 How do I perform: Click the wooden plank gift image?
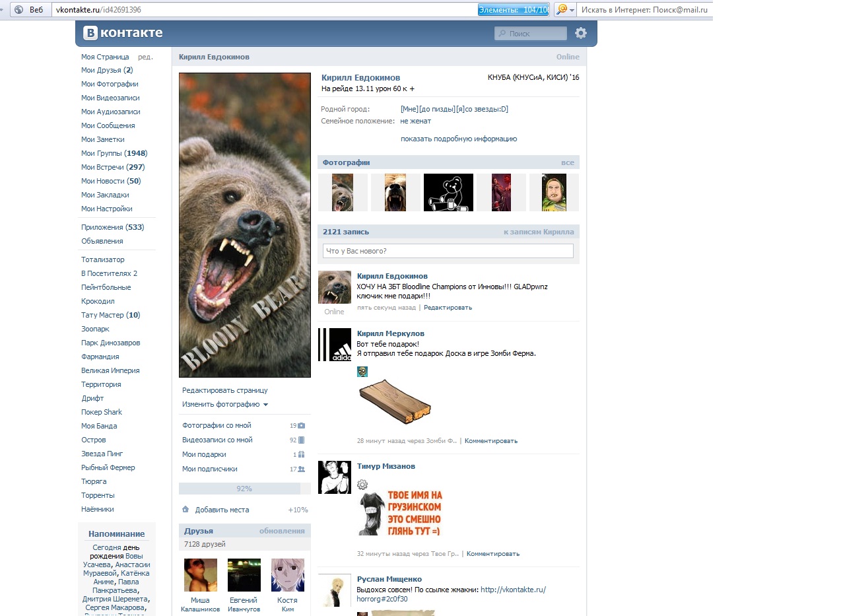[x=395, y=403]
